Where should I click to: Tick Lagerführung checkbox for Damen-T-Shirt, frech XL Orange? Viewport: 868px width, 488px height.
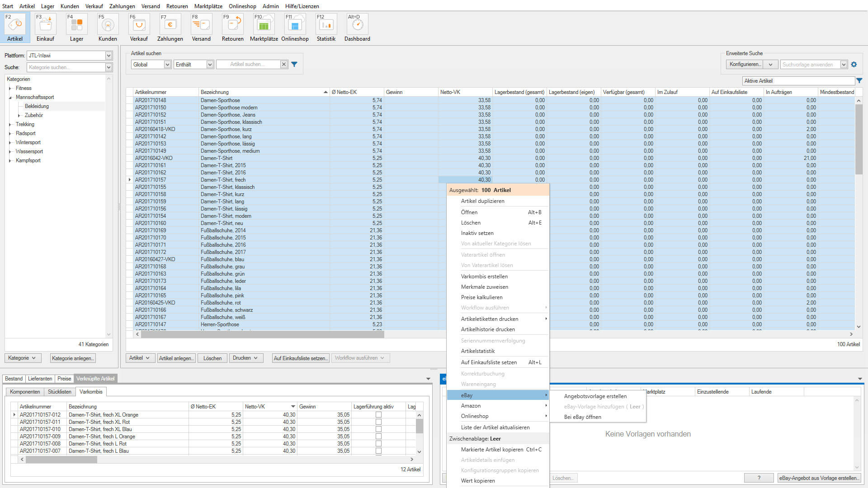pos(378,415)
